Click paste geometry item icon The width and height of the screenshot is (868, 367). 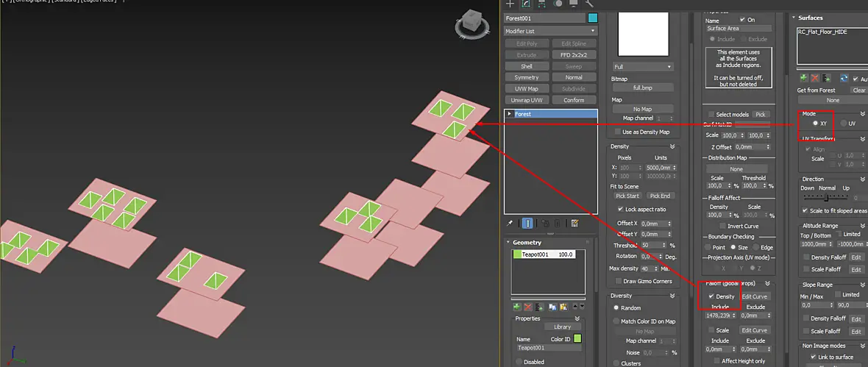pos(563,307)
